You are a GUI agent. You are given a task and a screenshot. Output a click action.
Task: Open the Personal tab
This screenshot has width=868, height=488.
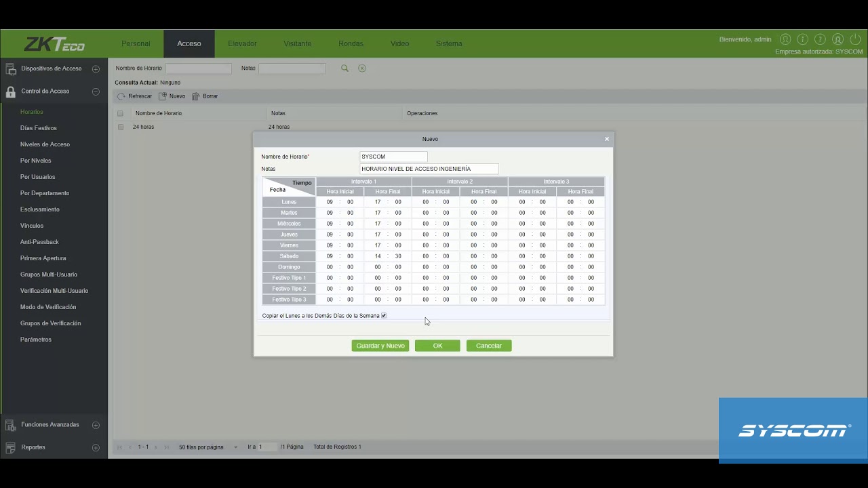pos(136,43)
